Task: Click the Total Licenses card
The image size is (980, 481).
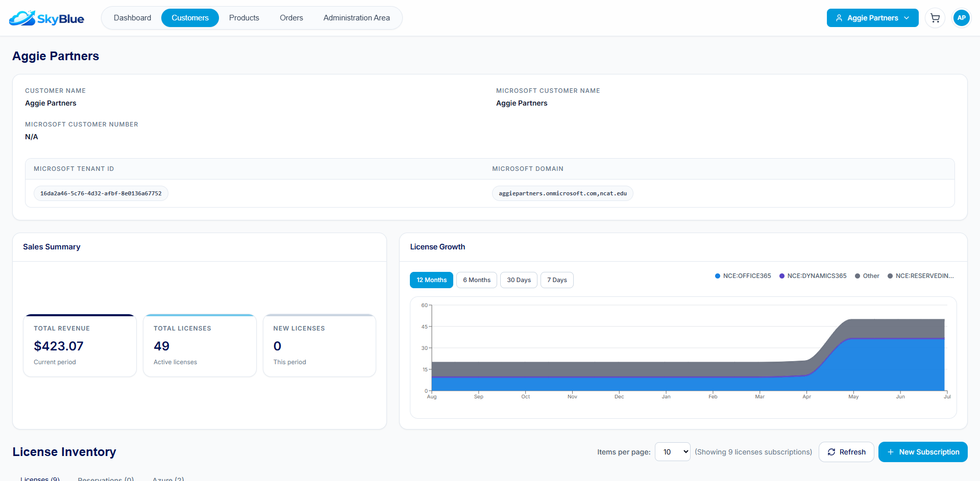Action: [200, 345]
